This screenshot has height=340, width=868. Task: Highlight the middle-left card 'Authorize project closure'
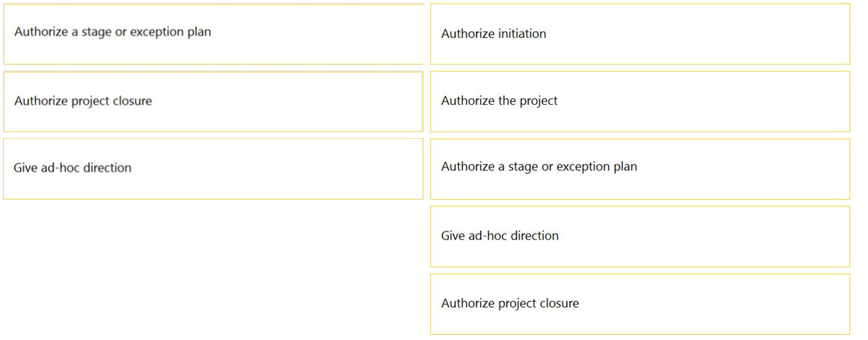pyautogui.click(x=213, y=101)
